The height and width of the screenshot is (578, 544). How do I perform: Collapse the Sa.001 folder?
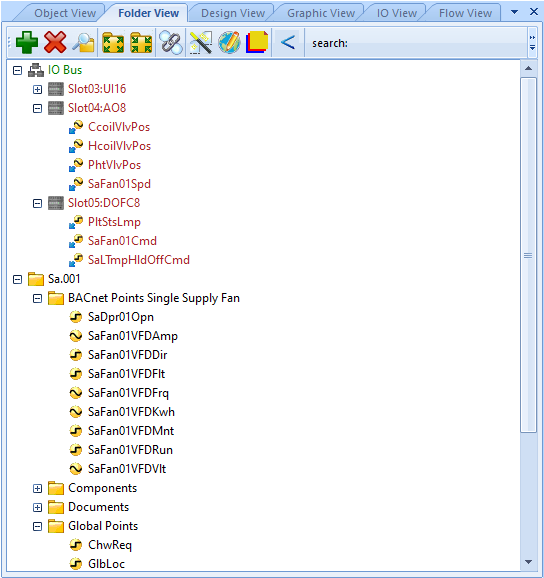coord(17,279)
